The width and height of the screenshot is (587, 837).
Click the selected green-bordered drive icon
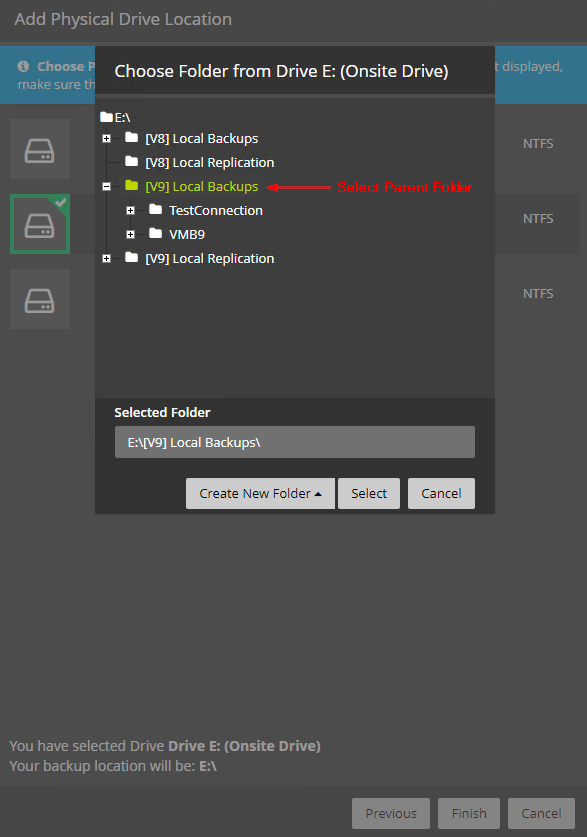(40, 224)
